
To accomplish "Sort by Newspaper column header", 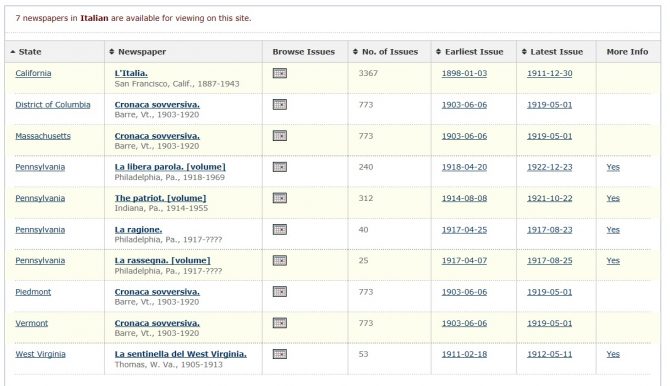I will (138, 52).
